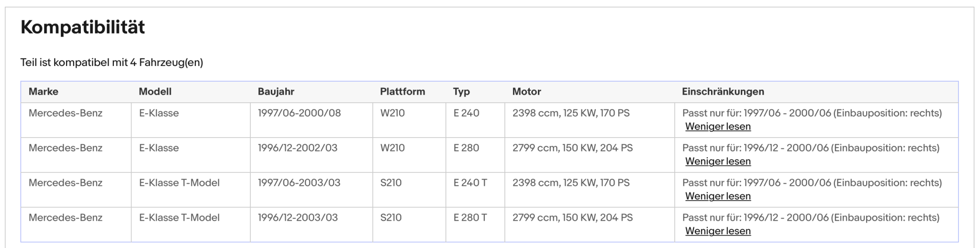The image size is (980, 248).
Task: Click the 'Einschränkungen' column header
Action: click(723, 92)
